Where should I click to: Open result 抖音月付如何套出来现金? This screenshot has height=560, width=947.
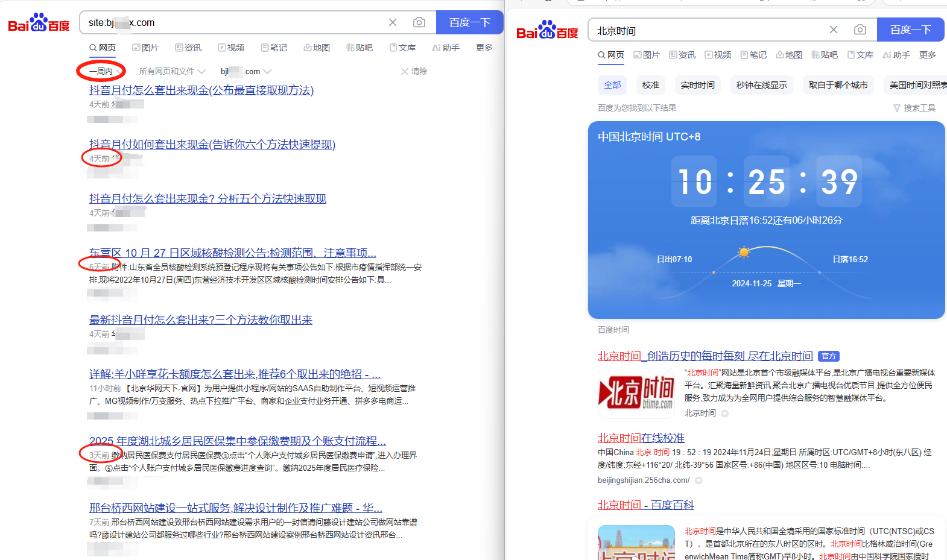(x=212, y=145)
